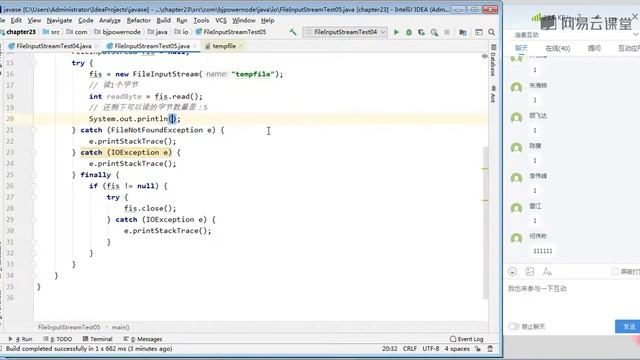This screenshot has height=360, width=640.
Task: Click the blue send button in the chat panel
Action: [x=628, y=326]
